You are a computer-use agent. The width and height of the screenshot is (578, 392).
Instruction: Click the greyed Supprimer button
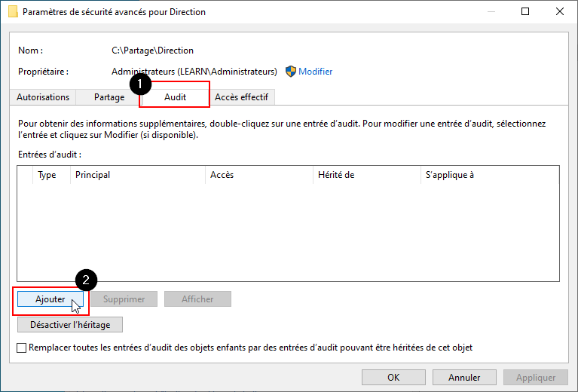point(124,299)
